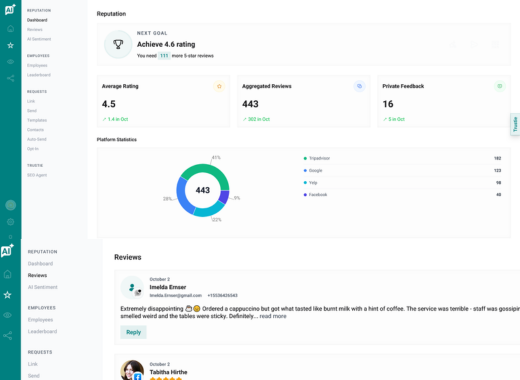Image resolution: width=520 pixels, height=380 pixels.
Task: Open Tabitha Hirthe's profile photo
Action: [132, 370]
